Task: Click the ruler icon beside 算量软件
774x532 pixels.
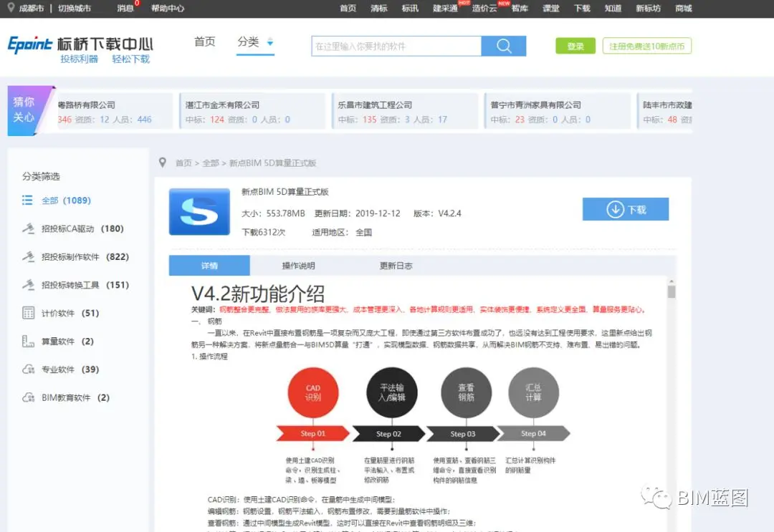Action: tap(28, 342)
